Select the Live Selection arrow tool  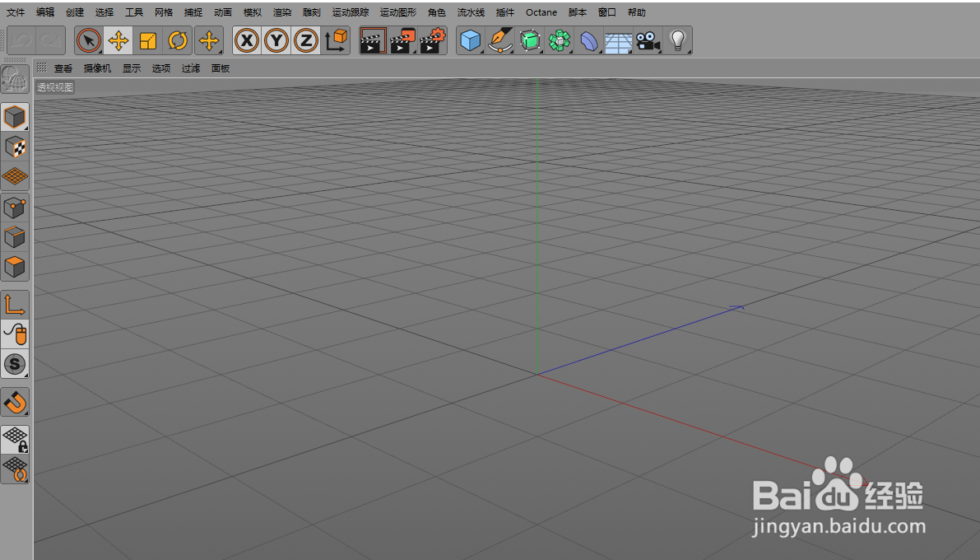tap(89, 41)
